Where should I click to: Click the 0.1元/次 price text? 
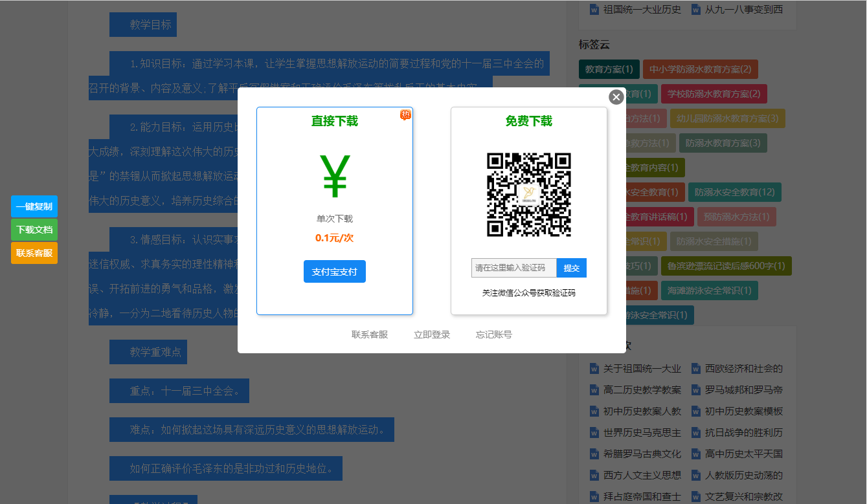point(335,238)
